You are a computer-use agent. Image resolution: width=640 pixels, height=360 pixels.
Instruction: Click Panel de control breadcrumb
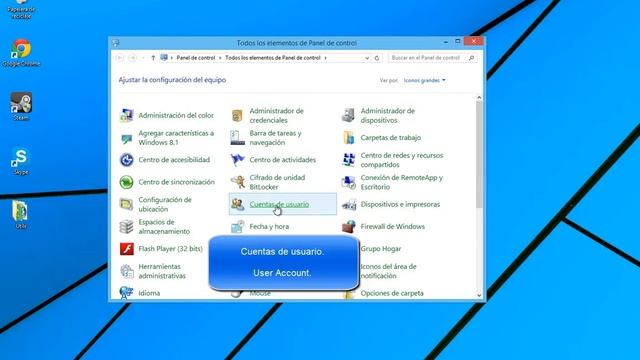(196, 58)
